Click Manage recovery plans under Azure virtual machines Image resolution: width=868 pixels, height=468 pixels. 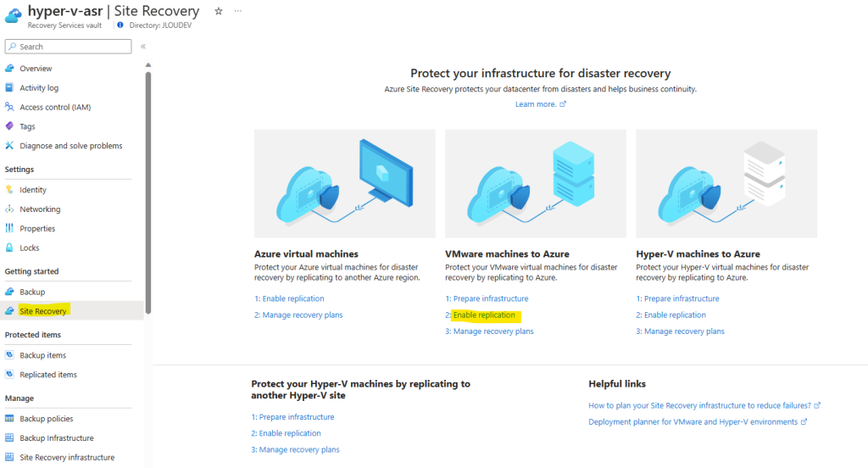(303, 315)
